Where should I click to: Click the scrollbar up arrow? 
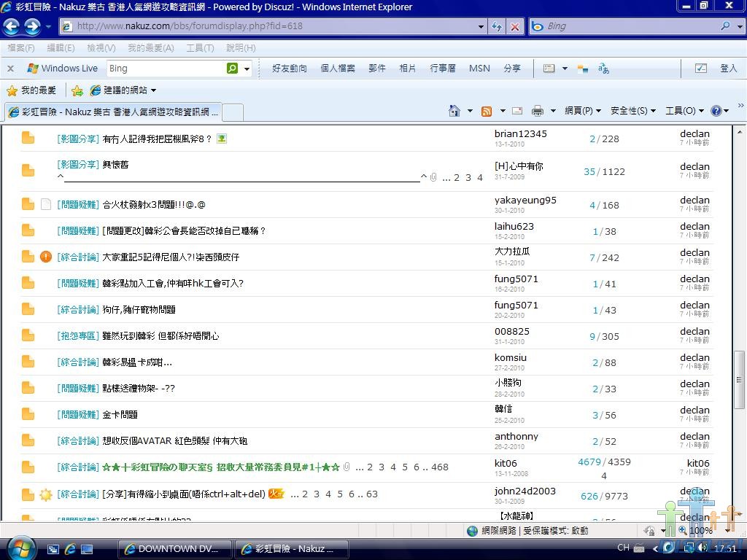[x=740, y=132]
